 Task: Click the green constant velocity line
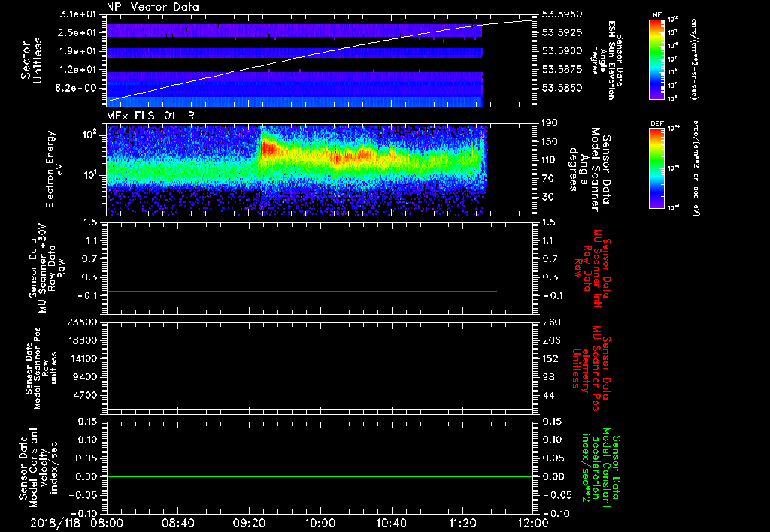301,477
